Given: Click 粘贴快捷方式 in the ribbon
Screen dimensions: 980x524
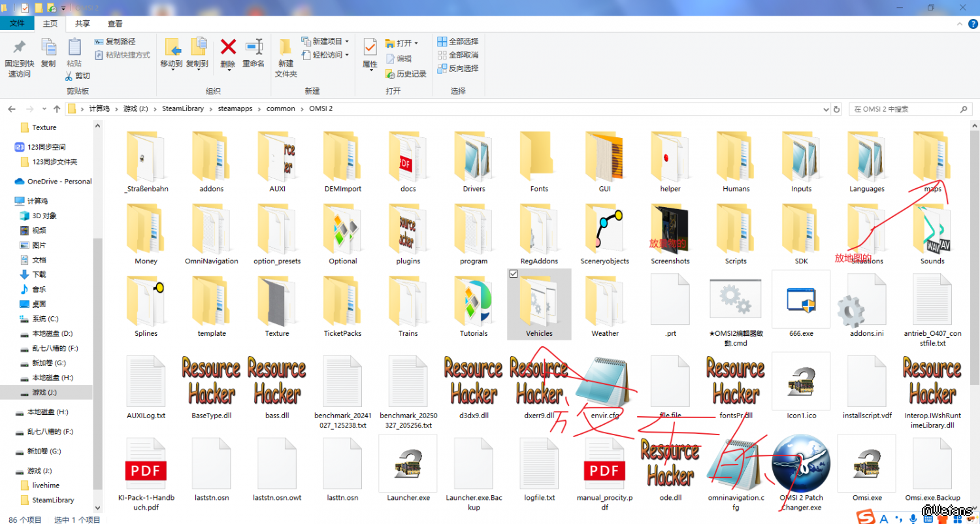Looking at the screenshot, I should (122, 55).
